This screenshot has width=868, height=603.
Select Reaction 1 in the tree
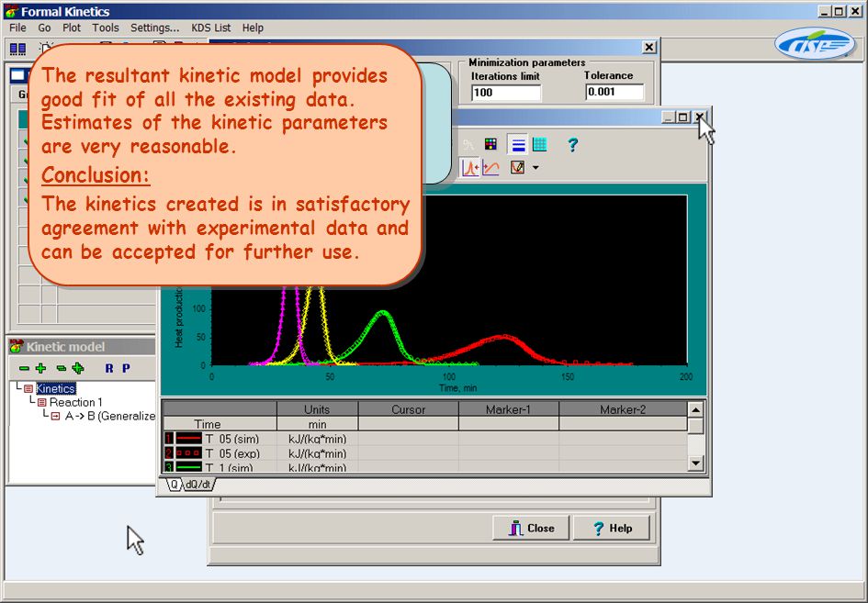76,402
